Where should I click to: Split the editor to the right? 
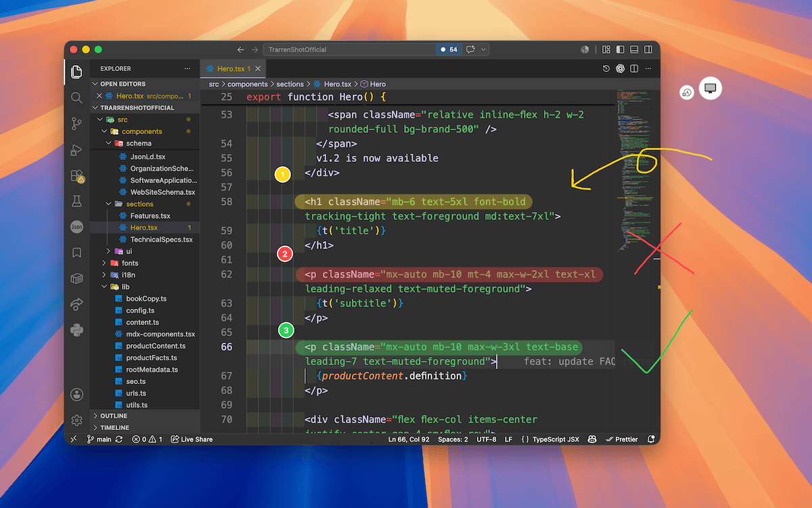[x=634, y=68]
